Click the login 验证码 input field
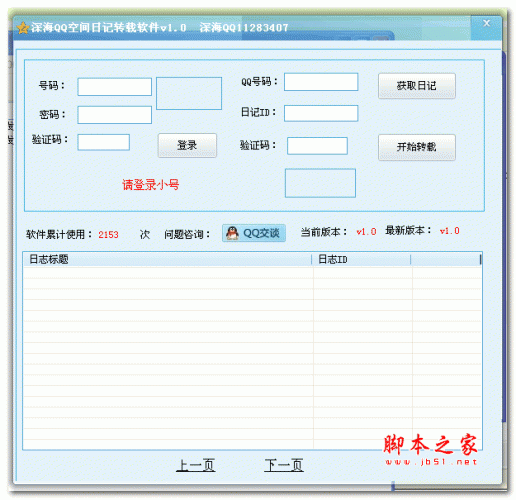The width and height of the screenshot is (516, 500). (103, 142)
